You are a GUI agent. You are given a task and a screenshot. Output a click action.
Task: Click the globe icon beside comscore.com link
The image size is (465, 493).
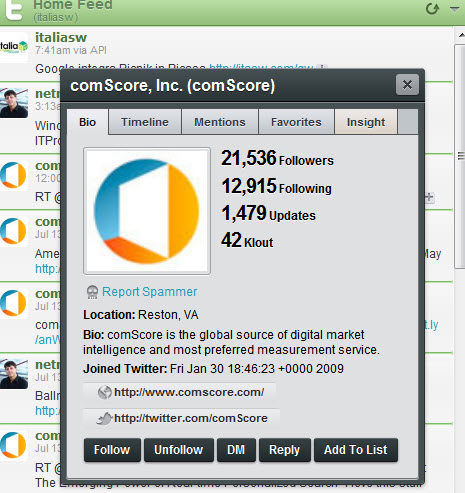click(x=105, y=392)
